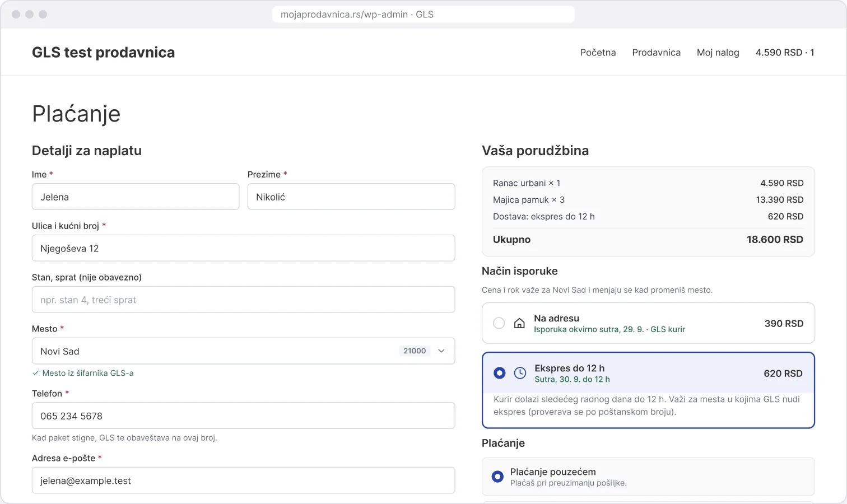847x504 pixels.
Task: Click the "Ranac urbani × 1" order row
Action: pos(648,183)
